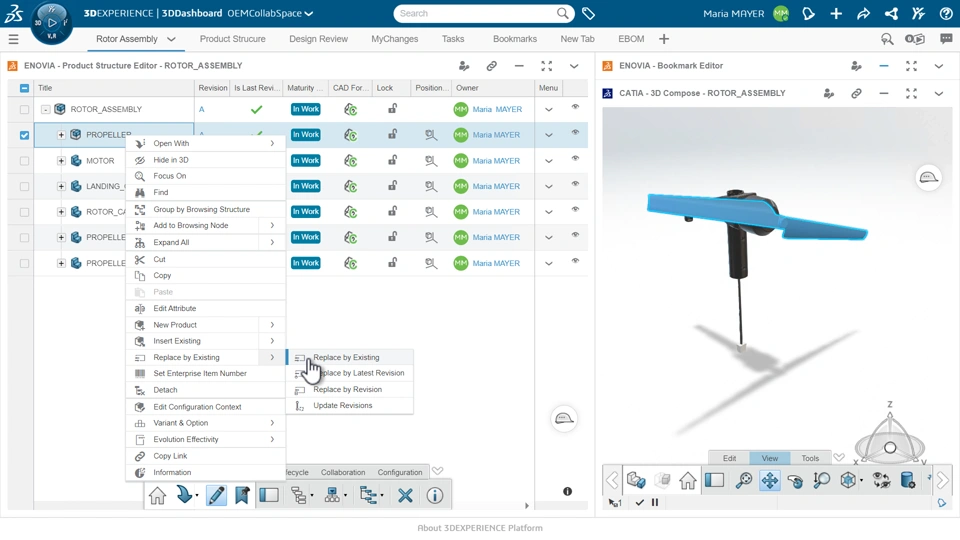Switch to the Design Review tab
The image size is (960, 540).
(x=318, y=39)
